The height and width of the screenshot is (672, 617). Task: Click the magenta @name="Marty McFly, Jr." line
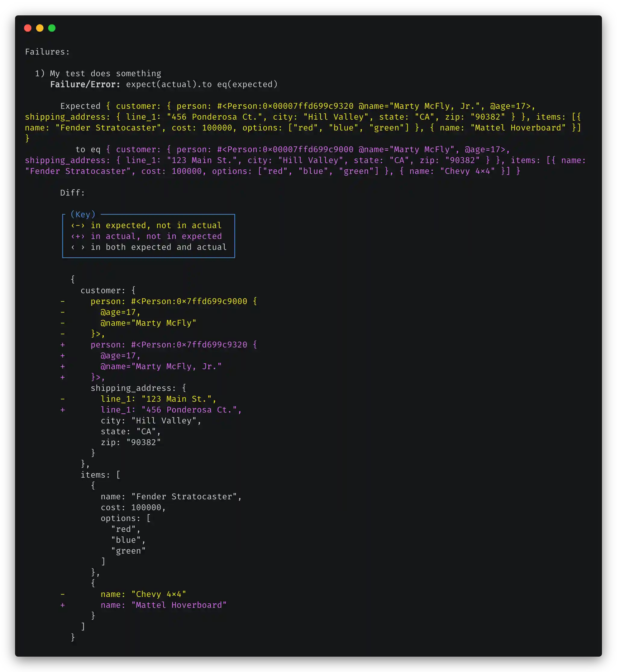(161, 366)
